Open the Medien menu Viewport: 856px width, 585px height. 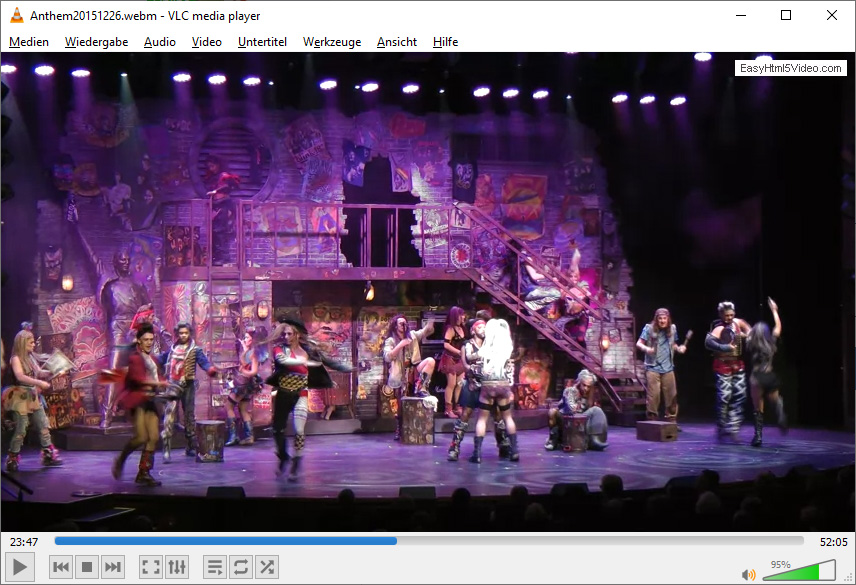tap(29, 42)
